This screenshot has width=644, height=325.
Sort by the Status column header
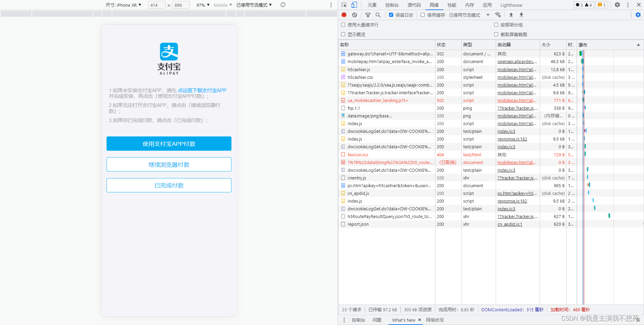click(448, 45)
